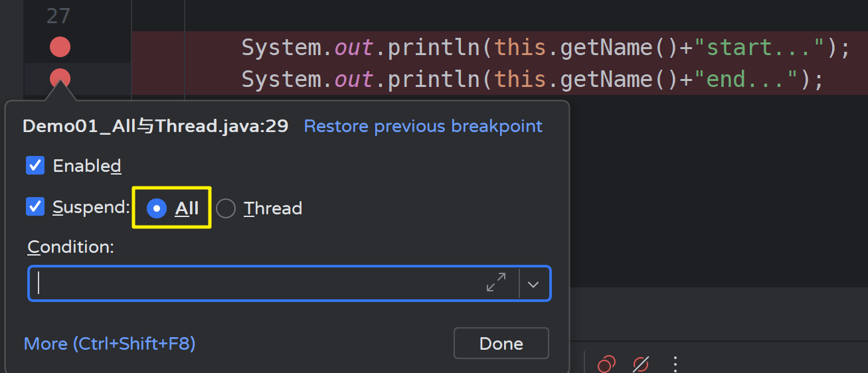Uncheck the Enabled checkbox
This screenshot has height=373, width=868.
[x=35, y=165]
